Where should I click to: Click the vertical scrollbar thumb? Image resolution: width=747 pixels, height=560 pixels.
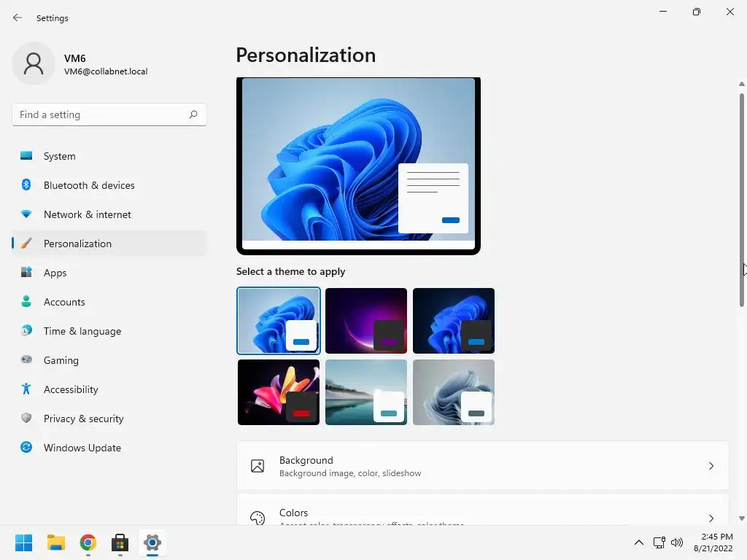pyautogui.click(x=742, y=200)
